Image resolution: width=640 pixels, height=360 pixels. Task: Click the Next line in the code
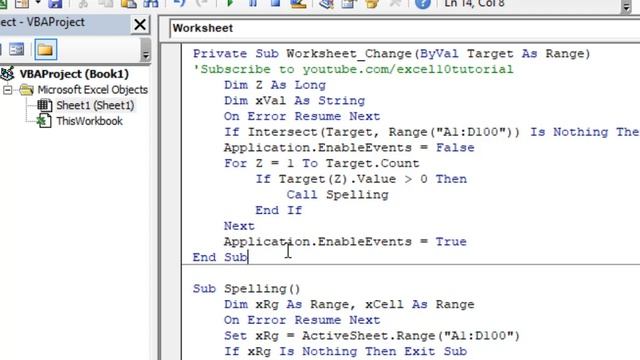point(239,226)
